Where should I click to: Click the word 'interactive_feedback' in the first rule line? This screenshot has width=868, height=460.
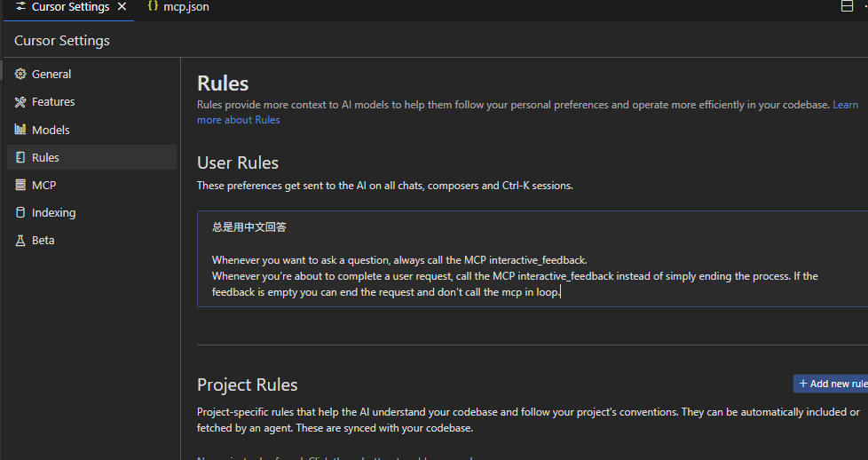pos(536,260)
